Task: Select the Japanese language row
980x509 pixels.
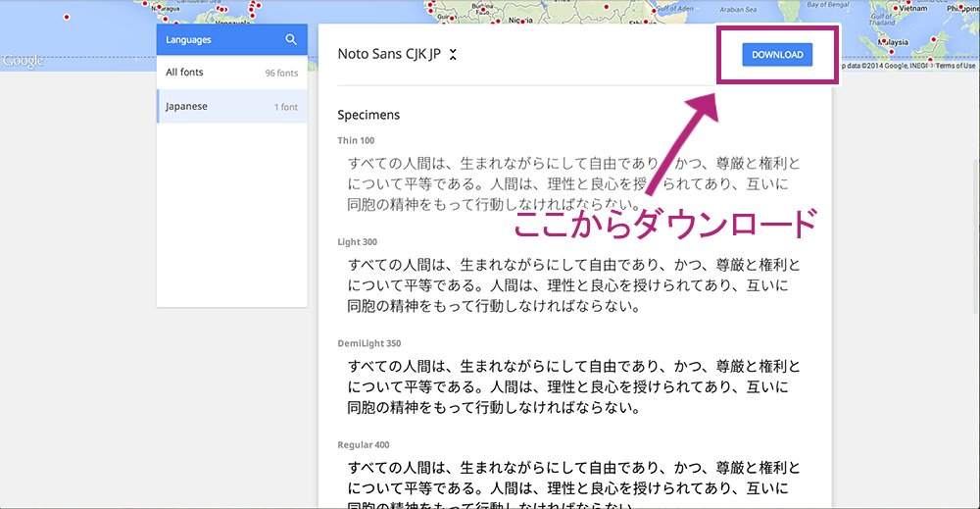Action: (232, 106)
